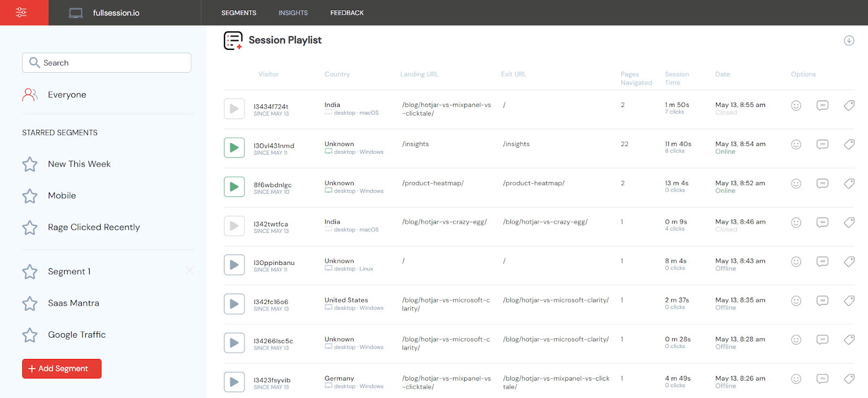This screenshot has height=398, width=868.
Task: Click the download icon next to Session Playlist
Action: [x=849, y=41]
